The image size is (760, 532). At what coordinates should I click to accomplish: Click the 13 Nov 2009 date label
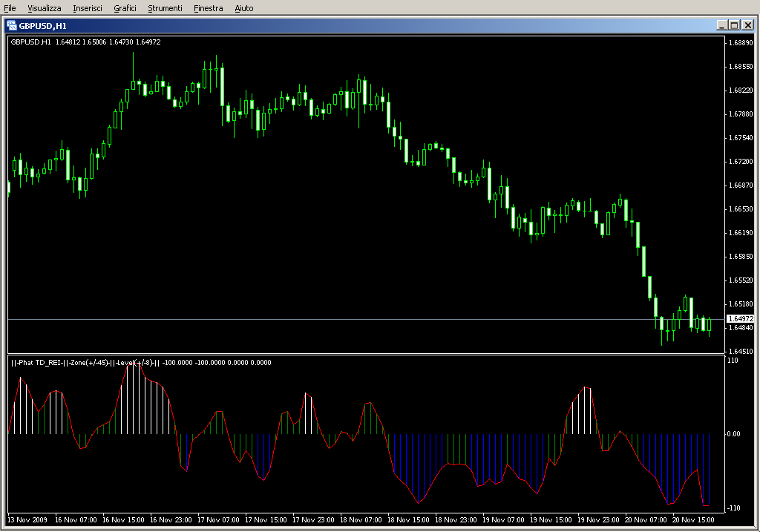[27, 520]
